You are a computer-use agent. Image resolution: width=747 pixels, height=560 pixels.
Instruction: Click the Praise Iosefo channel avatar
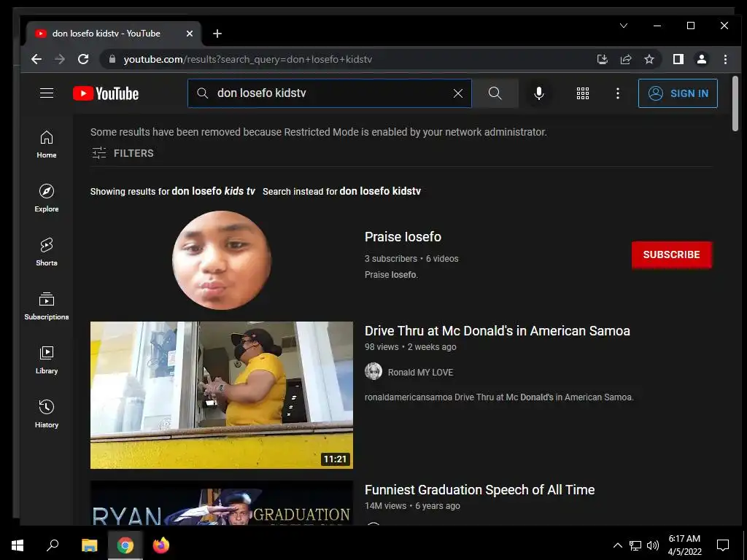click(x=222, y=260)
